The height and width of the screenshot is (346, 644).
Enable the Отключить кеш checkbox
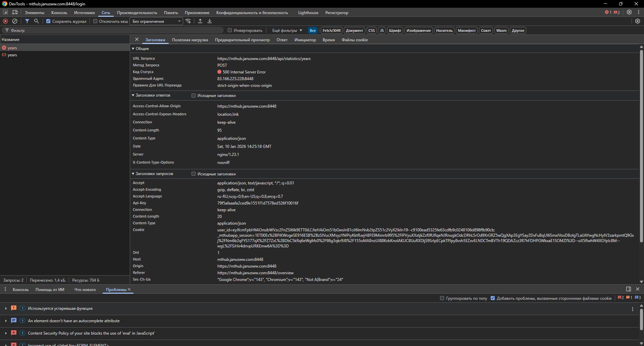[x=96, y=21]
